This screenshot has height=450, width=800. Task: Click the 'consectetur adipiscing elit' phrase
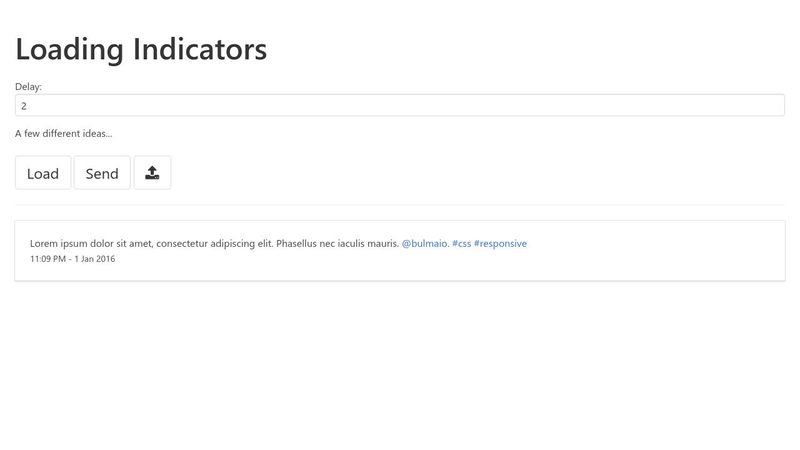[x=214, y=244]
